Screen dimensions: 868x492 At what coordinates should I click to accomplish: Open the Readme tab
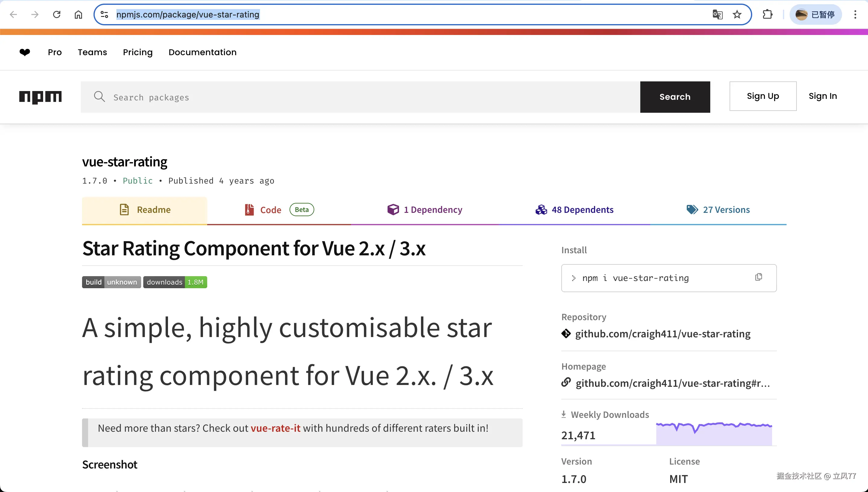tap(145, 210)
